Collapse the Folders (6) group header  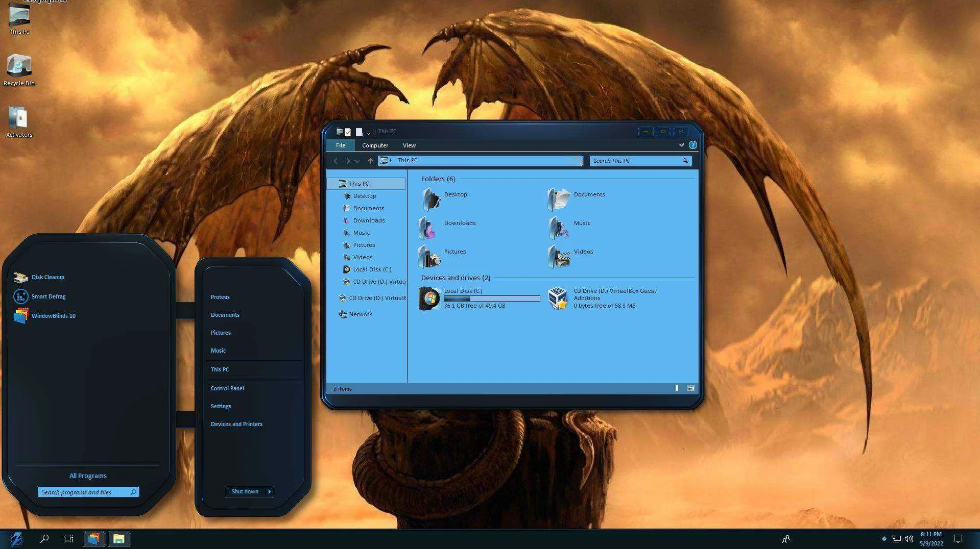pos(438,179)
